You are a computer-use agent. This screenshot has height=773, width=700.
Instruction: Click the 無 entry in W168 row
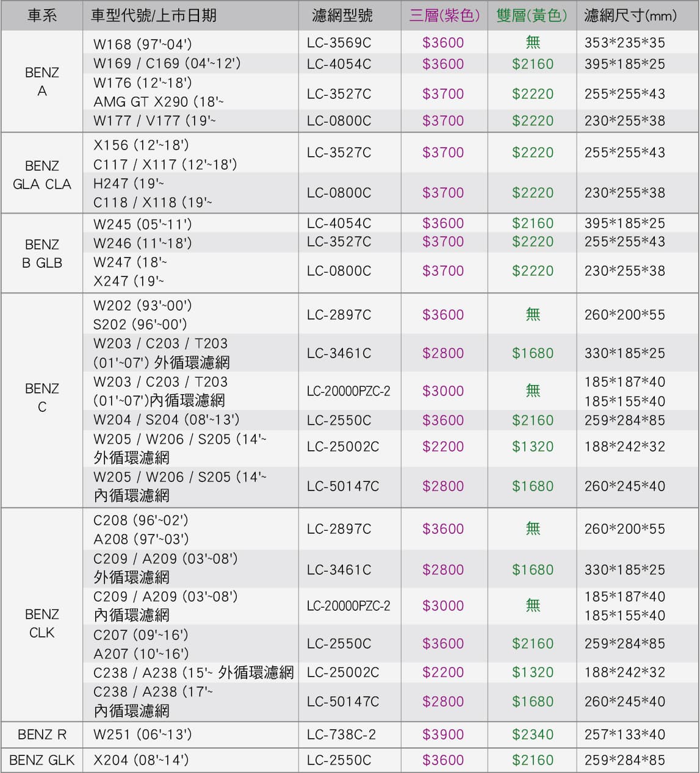533,42
